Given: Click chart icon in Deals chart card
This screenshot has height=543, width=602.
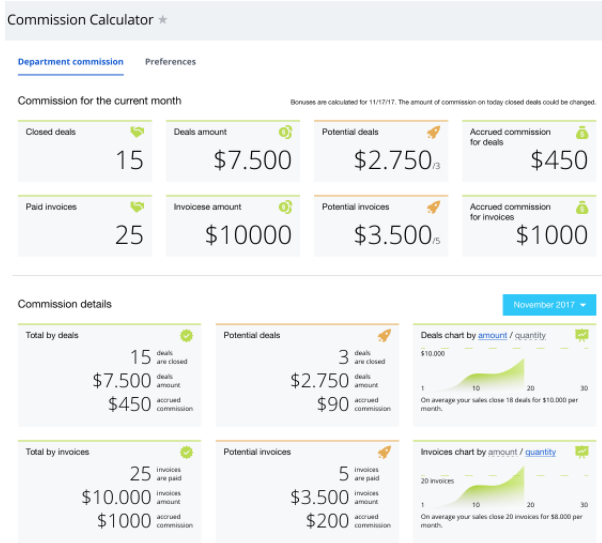Looking at the screenshot, I should 582,335.
